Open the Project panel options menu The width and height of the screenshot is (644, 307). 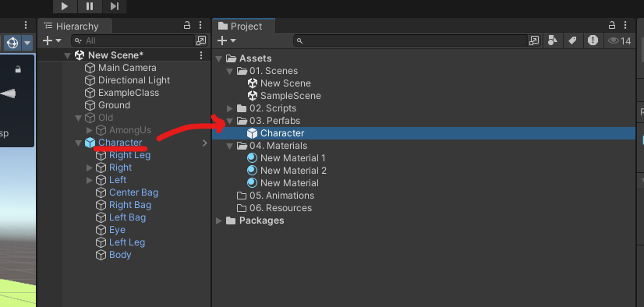coord(625,26)
